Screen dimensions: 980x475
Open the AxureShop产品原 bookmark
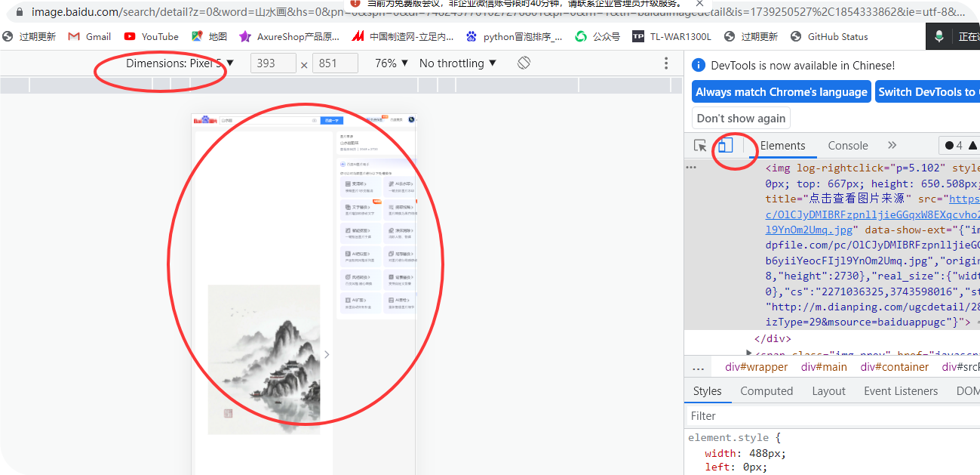(289, 36)
